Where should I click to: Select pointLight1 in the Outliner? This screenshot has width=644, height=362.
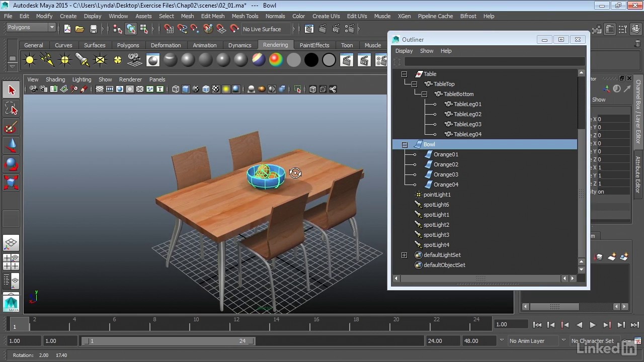click(x=437, y=195)
